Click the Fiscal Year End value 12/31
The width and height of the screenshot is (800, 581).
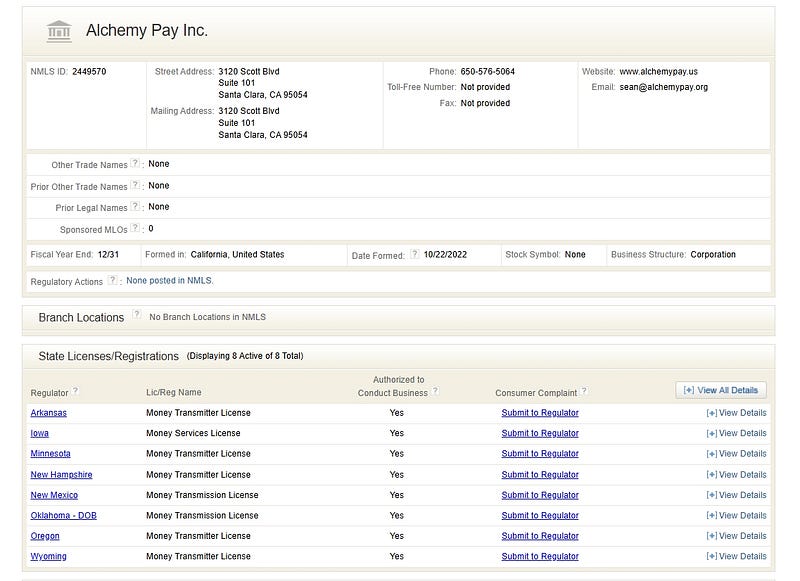click(x=108, y=255)
